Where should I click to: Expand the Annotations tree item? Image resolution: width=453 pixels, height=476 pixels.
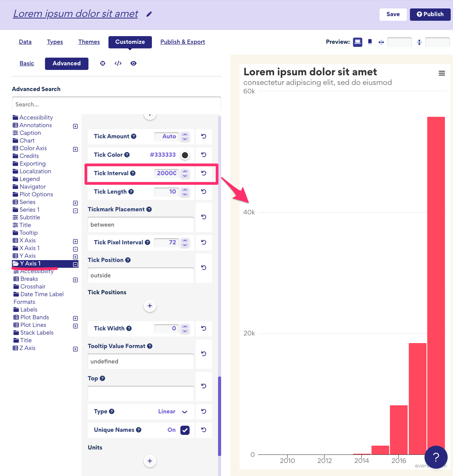pyautogui.click(x=75, y=126)
